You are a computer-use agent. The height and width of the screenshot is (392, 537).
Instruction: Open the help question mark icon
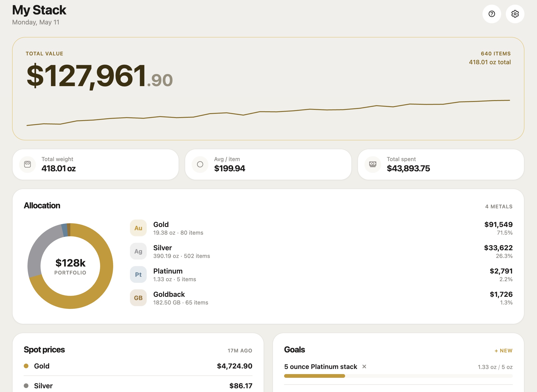492,14
